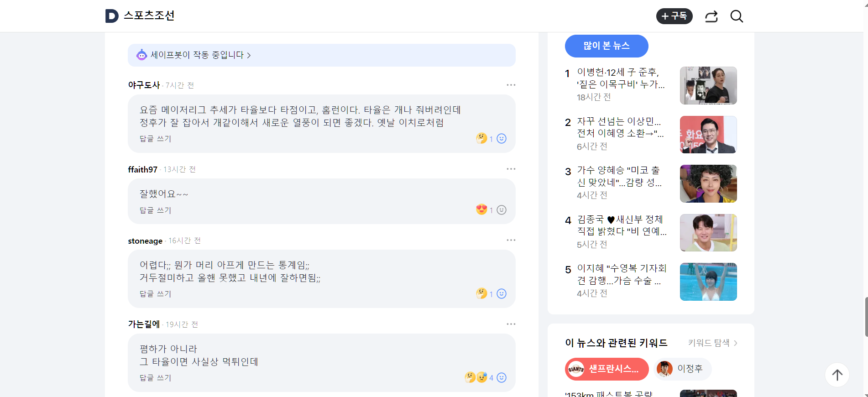Click the Safebot robot icon
Screen dimensions: 868x397
[142, 55]
